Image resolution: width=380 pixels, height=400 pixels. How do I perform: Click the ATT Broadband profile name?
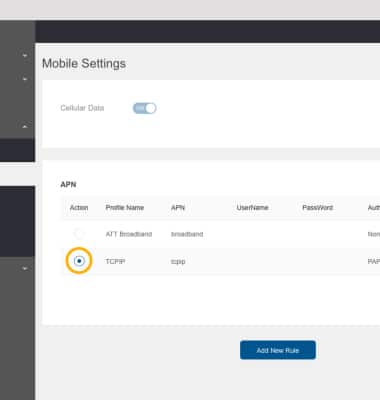tap(129, 234)
